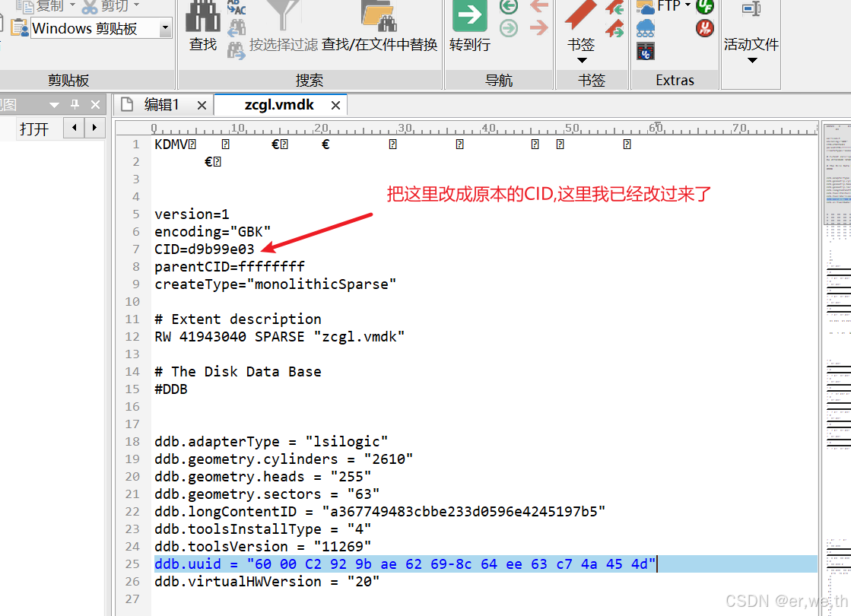Viewport: 851px width, 616px height.
Task: Click the 打开 button in the left panel
Action: 34,128
